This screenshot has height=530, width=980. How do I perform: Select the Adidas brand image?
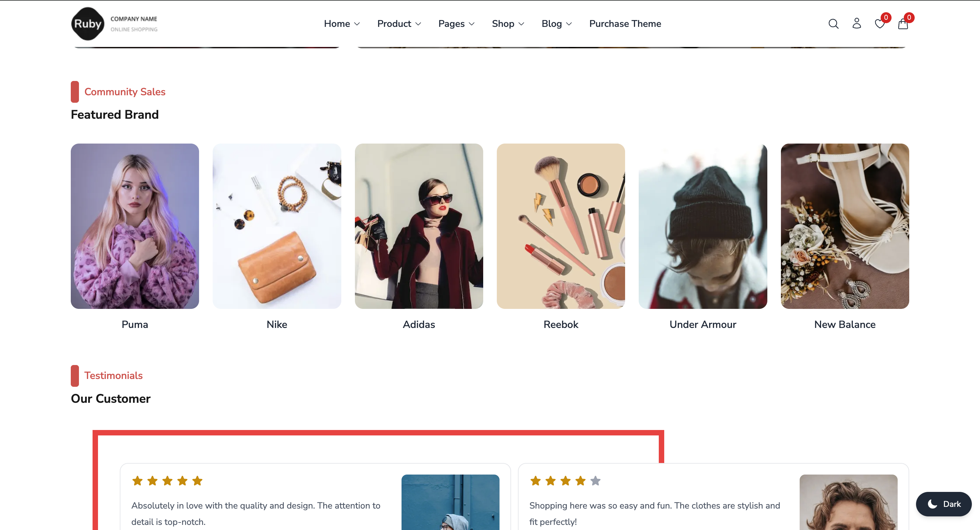419,226
